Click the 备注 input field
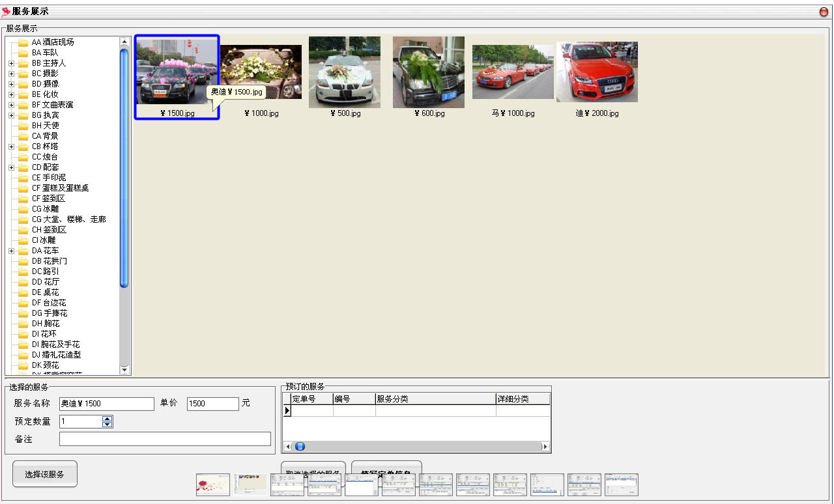The width and height of the screenshot is (834, 504). [165, 439]
